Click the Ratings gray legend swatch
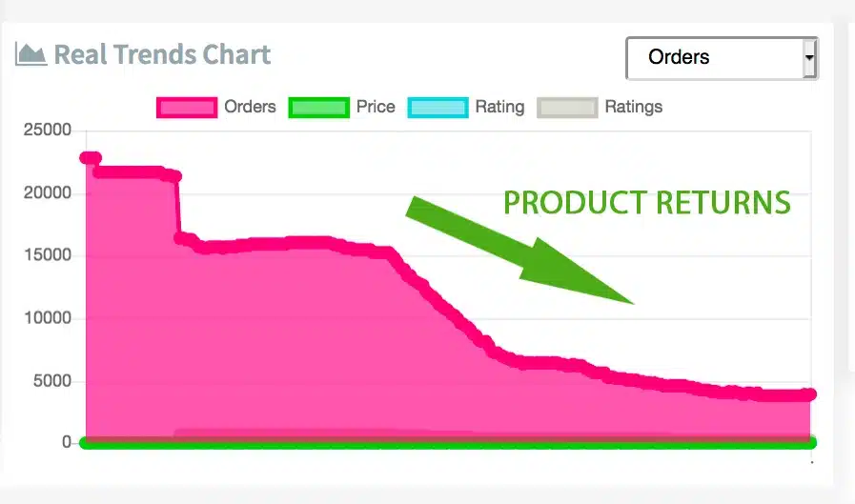This screenshot has height=504, width=855. (567, 108)
